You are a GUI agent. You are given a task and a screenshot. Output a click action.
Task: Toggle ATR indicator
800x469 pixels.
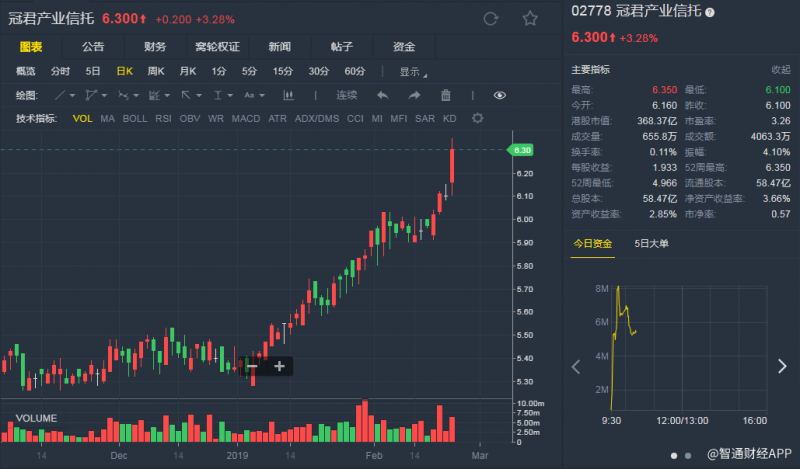click(x=278, y=119)
